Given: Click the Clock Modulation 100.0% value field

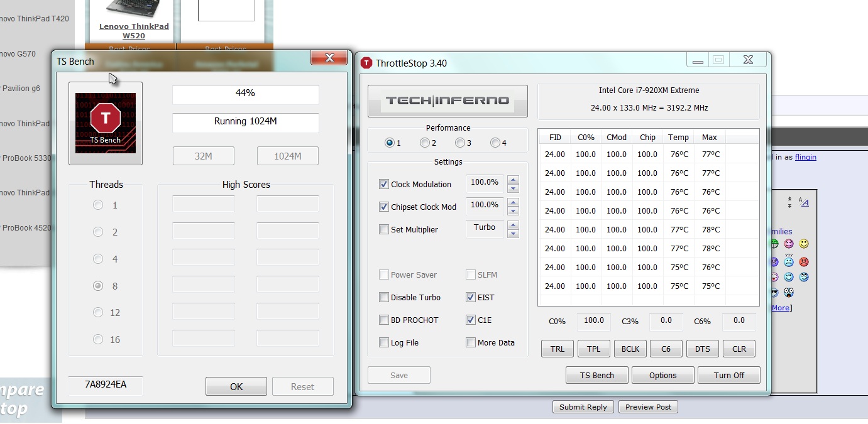Looking at the screenshot, I should pos(485,183).
